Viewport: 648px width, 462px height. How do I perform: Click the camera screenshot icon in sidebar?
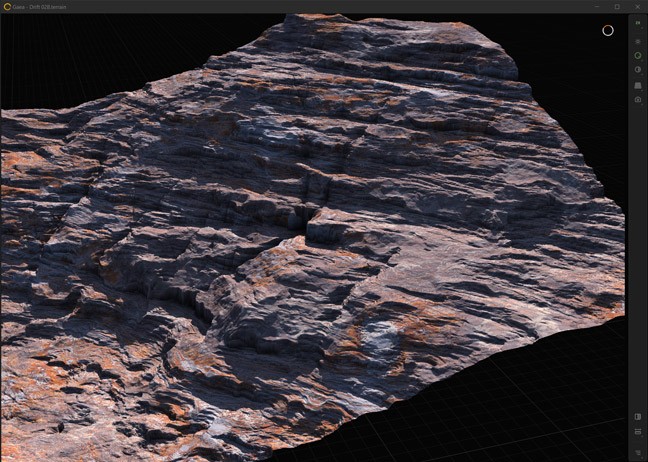point(638,100)
